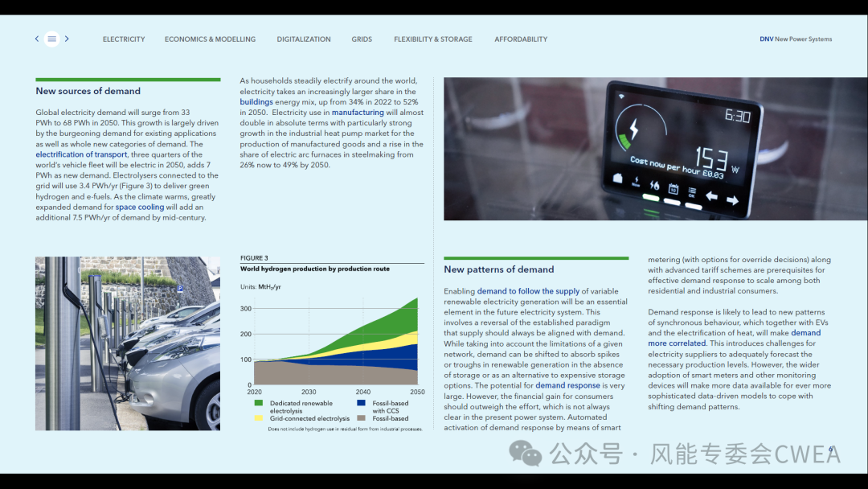
Task: Click the 'FIGURE 3' label
Action: coord(254,258)
